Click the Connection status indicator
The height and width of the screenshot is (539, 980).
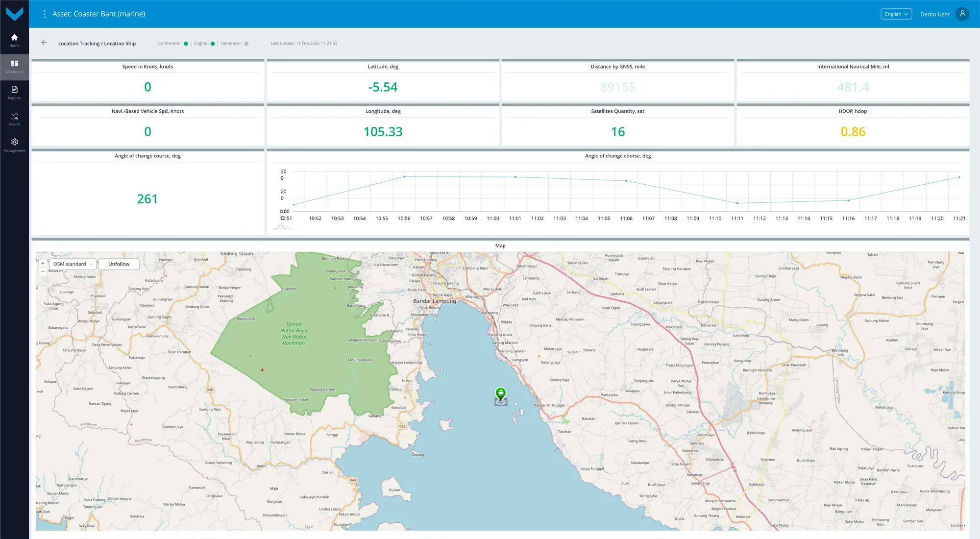pyautogui.click(x=186, y=44)
